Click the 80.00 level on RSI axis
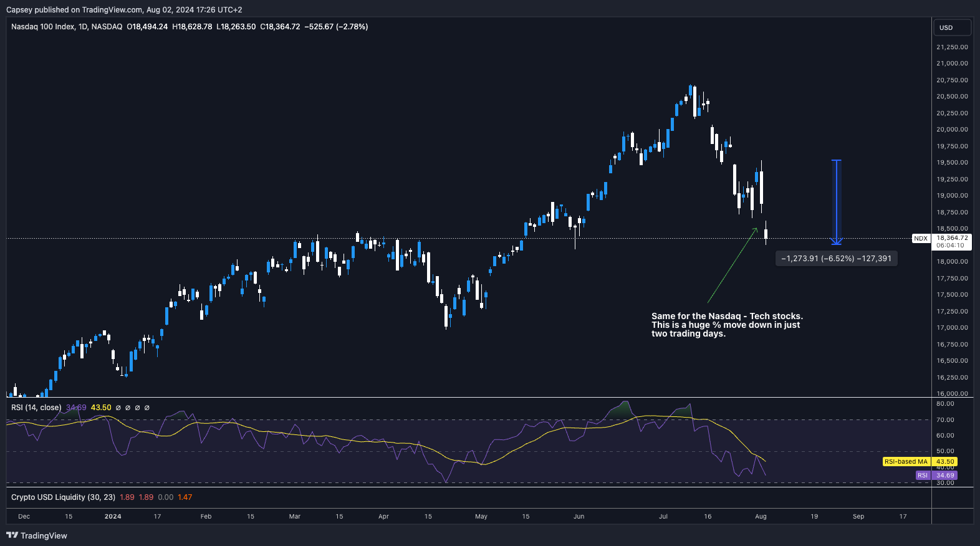This screenshot has width=980, height=546. tap(945, 404)
